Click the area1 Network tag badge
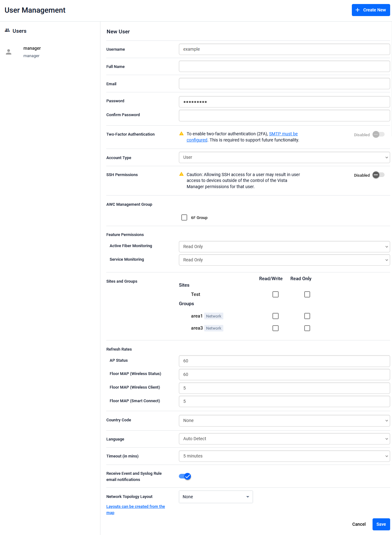 (213, 316)
